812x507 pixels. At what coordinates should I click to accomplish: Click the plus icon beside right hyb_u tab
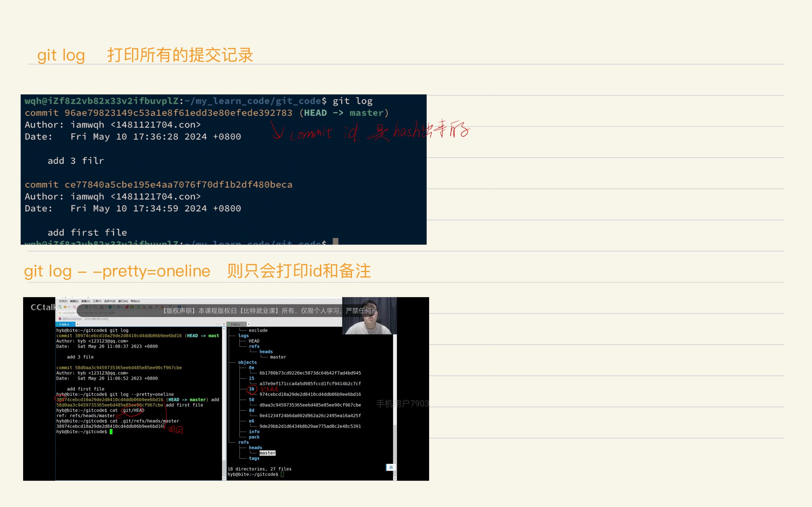tap(249, 324)
